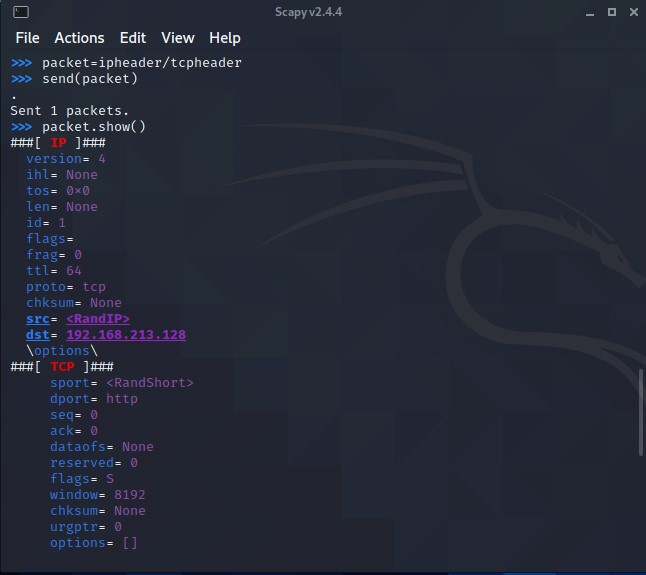This screenshot has width=646, height=575.
Task: Open the View menu
Action: [178, 38]
